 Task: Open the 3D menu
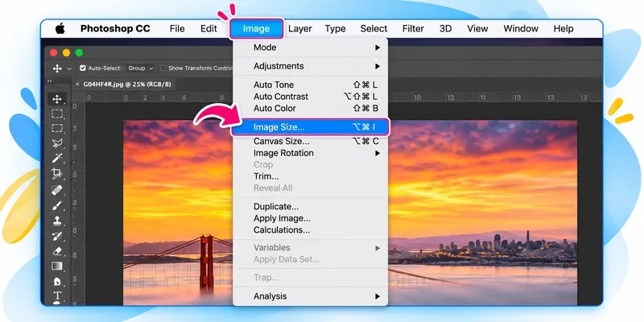[446, 29]
